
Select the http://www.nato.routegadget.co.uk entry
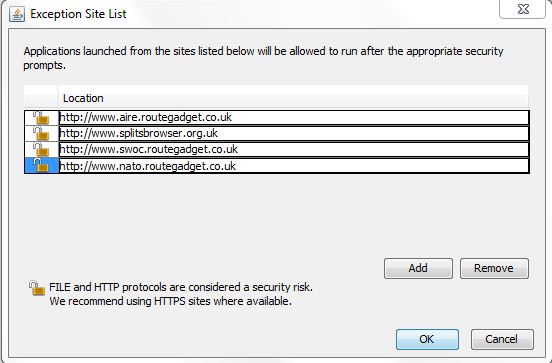[x=294, y=165]
